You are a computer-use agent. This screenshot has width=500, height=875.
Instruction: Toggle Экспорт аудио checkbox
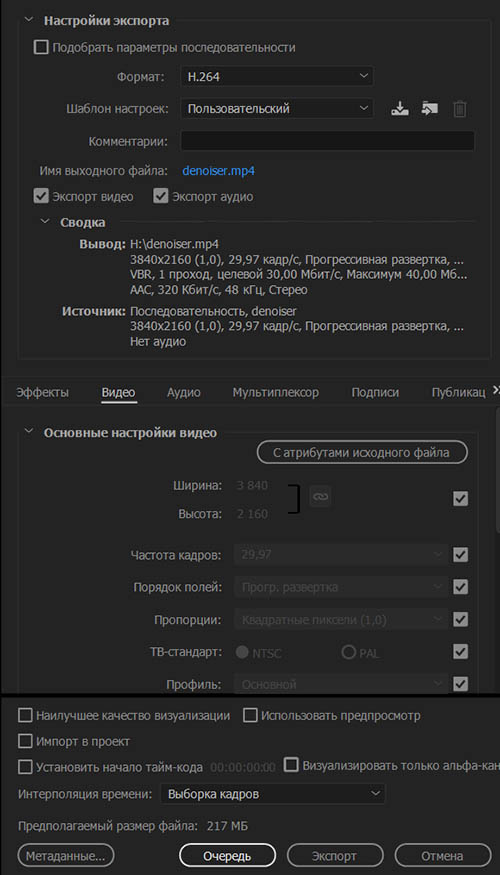161,196
